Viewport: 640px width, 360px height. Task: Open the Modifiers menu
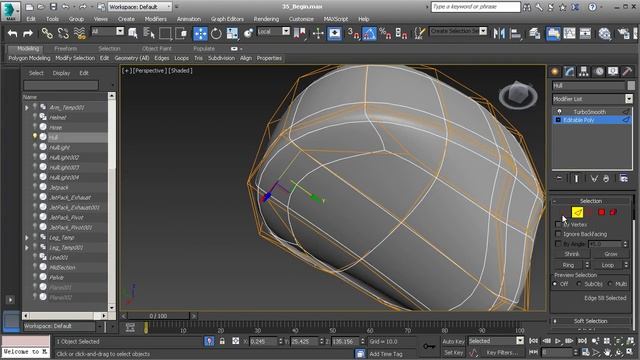click(156, 19)
